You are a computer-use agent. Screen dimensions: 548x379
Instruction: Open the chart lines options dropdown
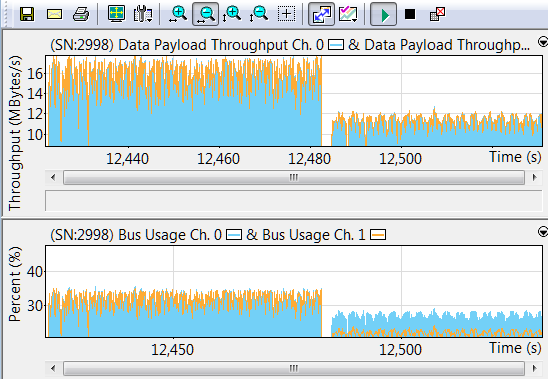pyautogui.click(x=348, y=14)
